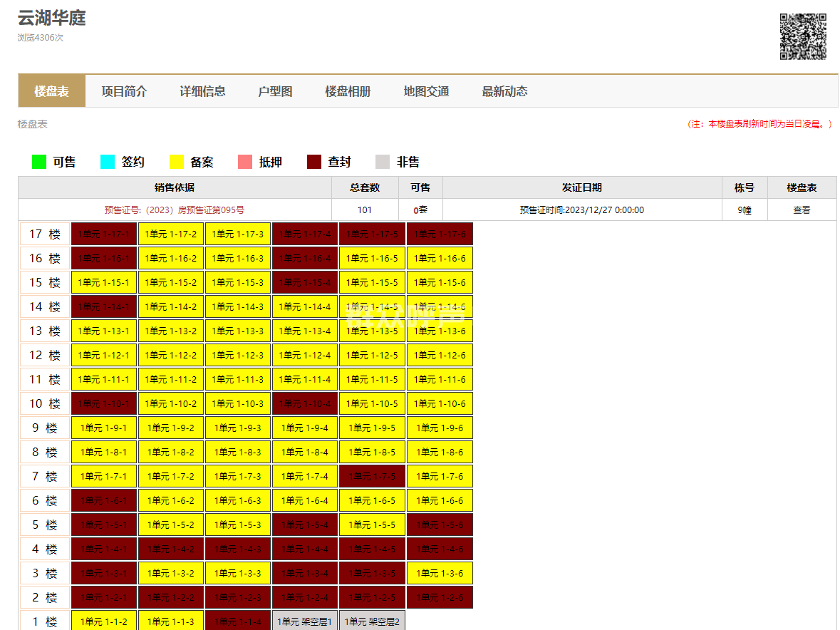Click the 17 楼 floor label
This screenshot has height=630, width=840.
click(45, 234)
